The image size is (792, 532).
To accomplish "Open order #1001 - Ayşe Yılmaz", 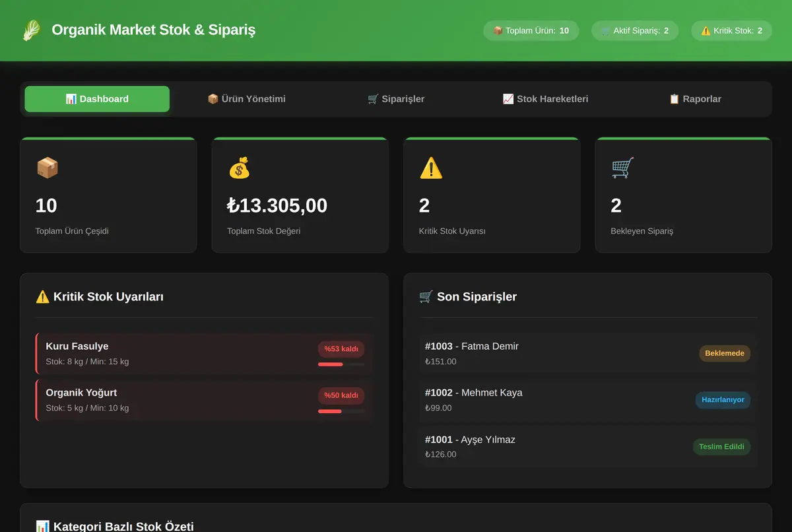I will pos(587,447).
